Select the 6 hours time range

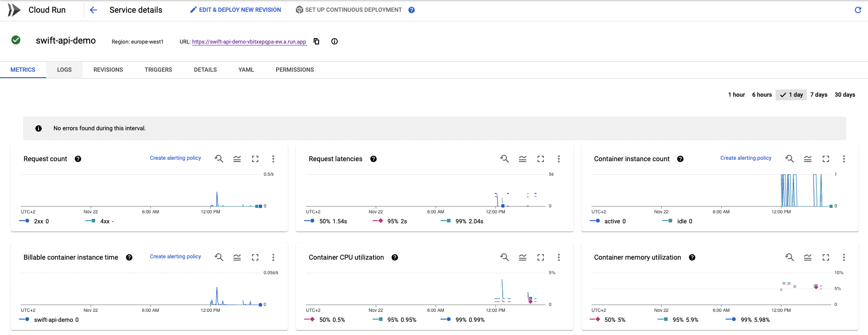(x=762, y=95)
